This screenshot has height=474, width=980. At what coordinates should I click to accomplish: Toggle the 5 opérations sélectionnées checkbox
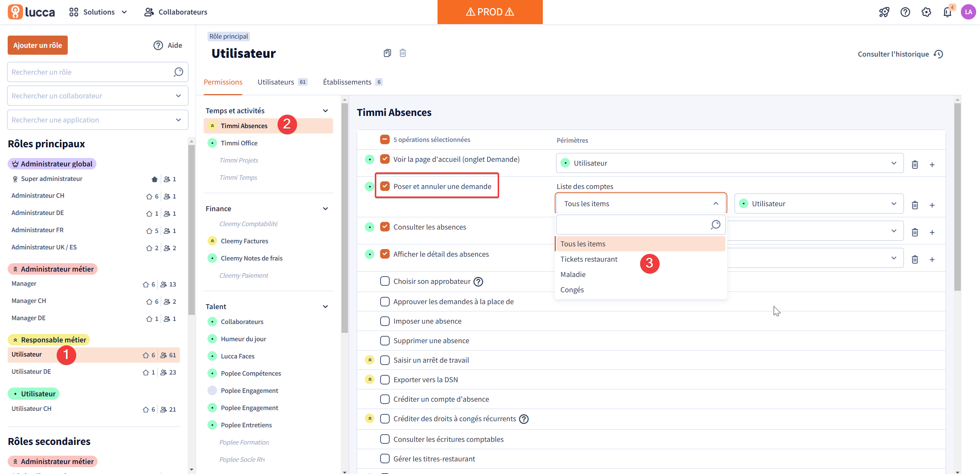pos(385,140)
